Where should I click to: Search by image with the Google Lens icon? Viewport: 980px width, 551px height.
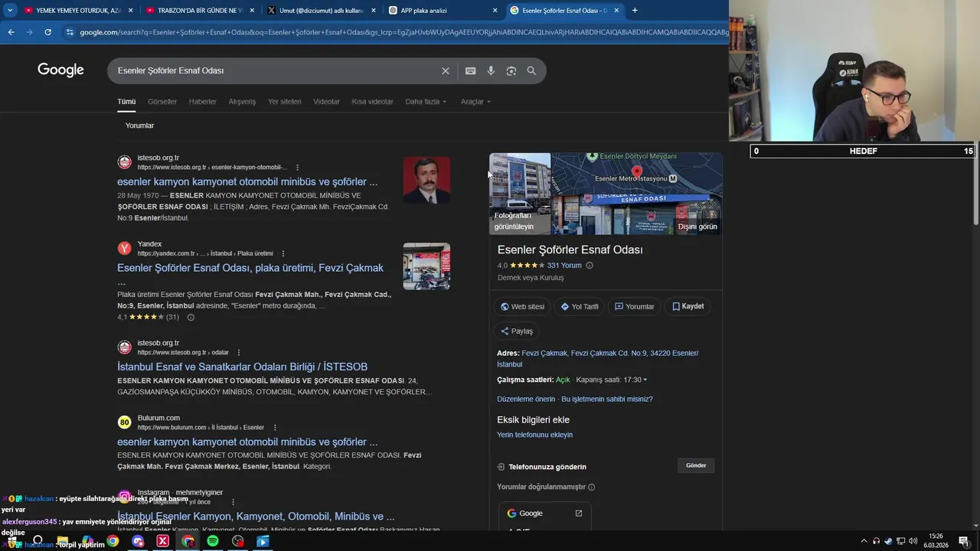(511, 71)
